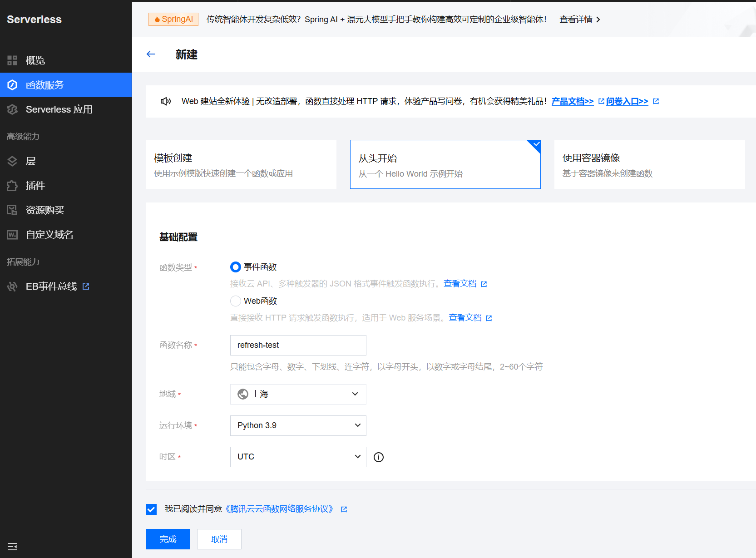Open EB事件总线 external link icon
Image resolution: width=756 pixels, height=558 pixels.
point(86,286)
